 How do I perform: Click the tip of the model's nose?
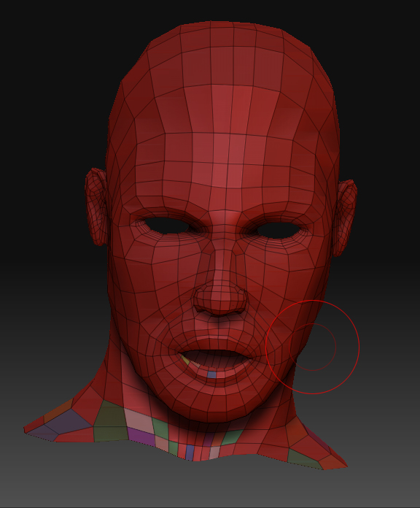point(220,301)
